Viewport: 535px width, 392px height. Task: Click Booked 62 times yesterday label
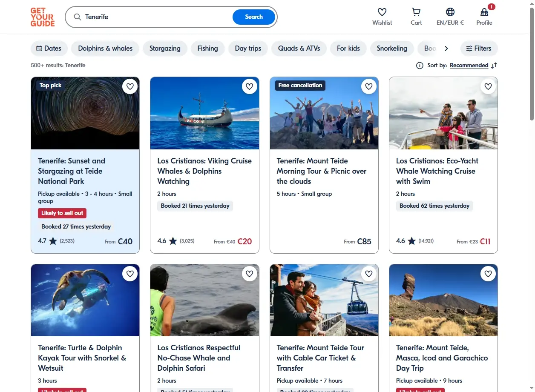[434, 206]
